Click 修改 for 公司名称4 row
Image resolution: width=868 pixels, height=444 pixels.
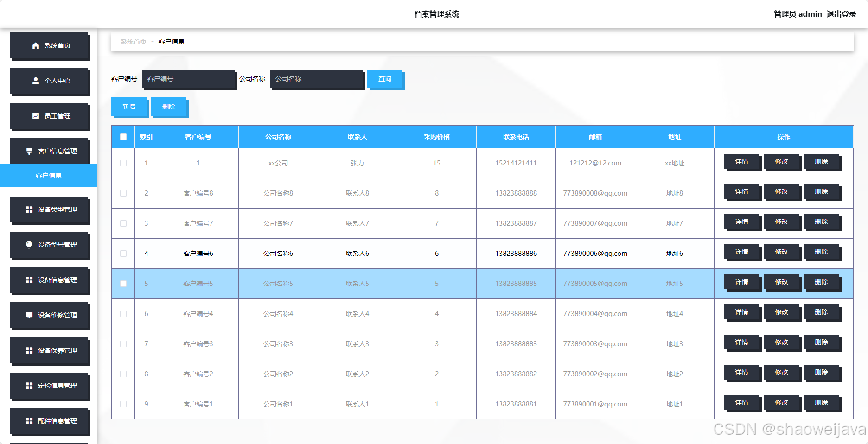pos(782,313)
